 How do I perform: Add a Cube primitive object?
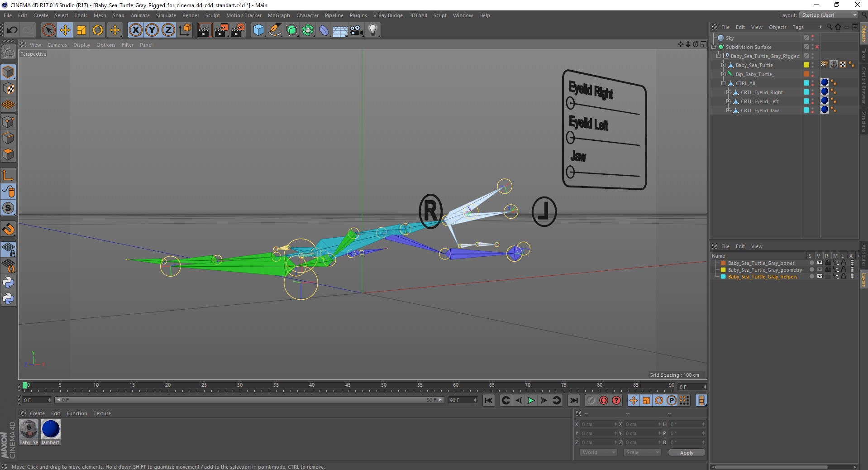click(x=258, y=30)
